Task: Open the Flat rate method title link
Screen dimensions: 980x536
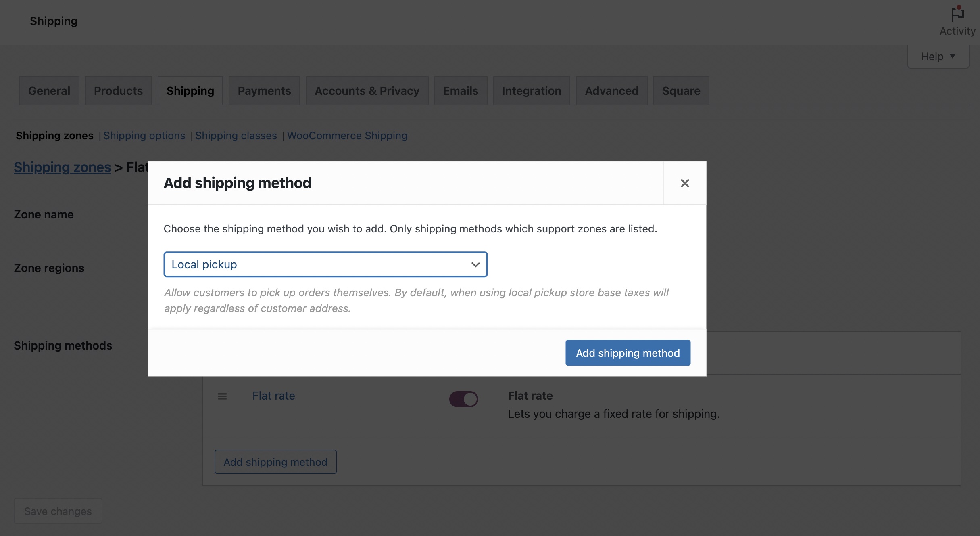Action: (274, 396)
